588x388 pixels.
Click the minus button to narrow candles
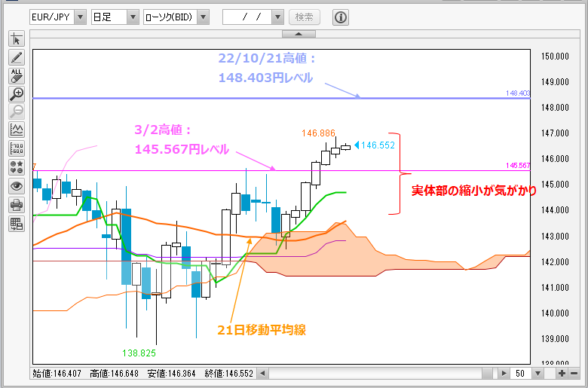[x=574, y=374]
